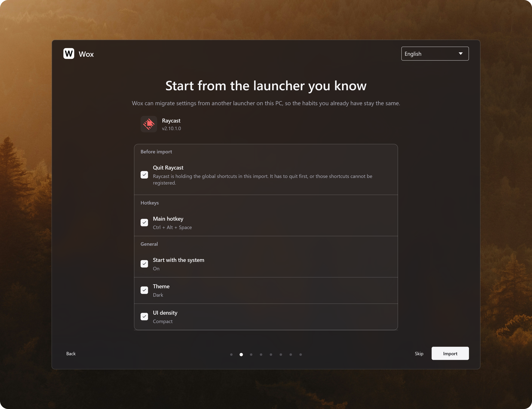Uncheck the Theme import checkbox
Image resolution: width=532 pixels, height=409 pixels.
[144, 290]
